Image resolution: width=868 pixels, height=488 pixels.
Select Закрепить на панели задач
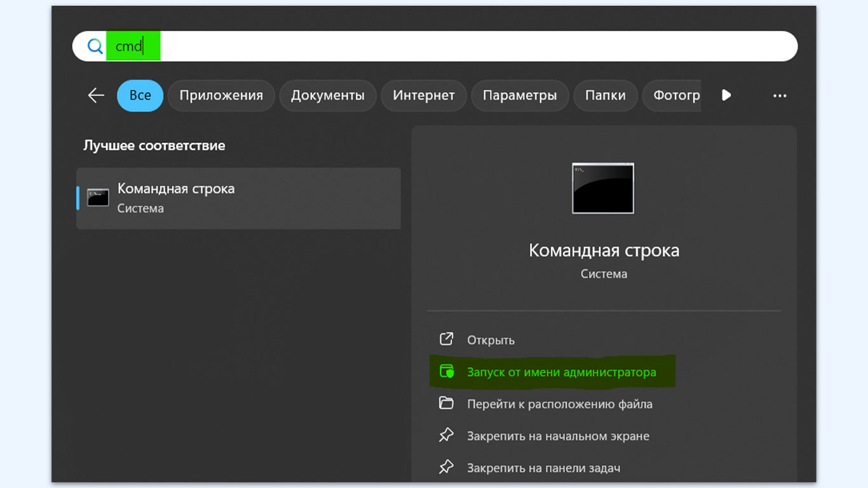point(544,468)
